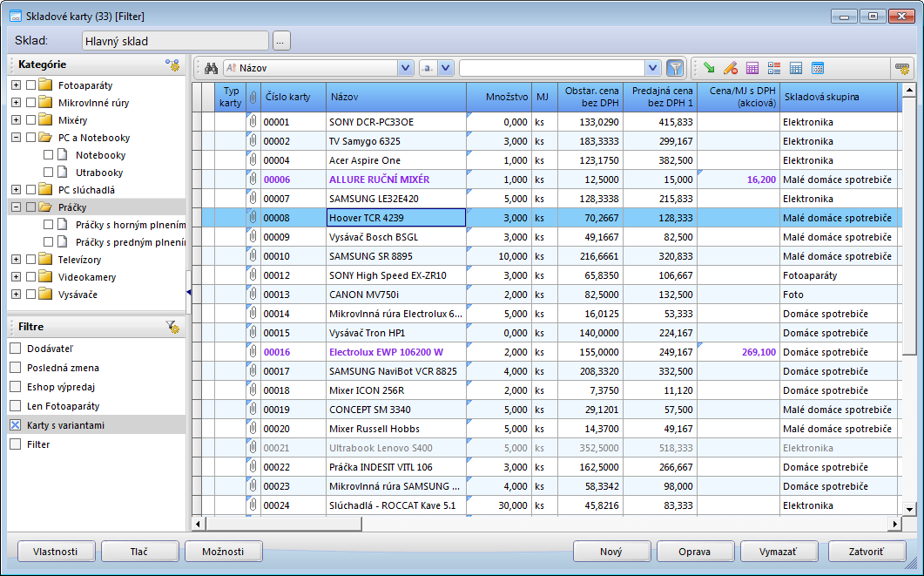Sort by Množstvo column header

pyautogui.click(x=499, y=98)
